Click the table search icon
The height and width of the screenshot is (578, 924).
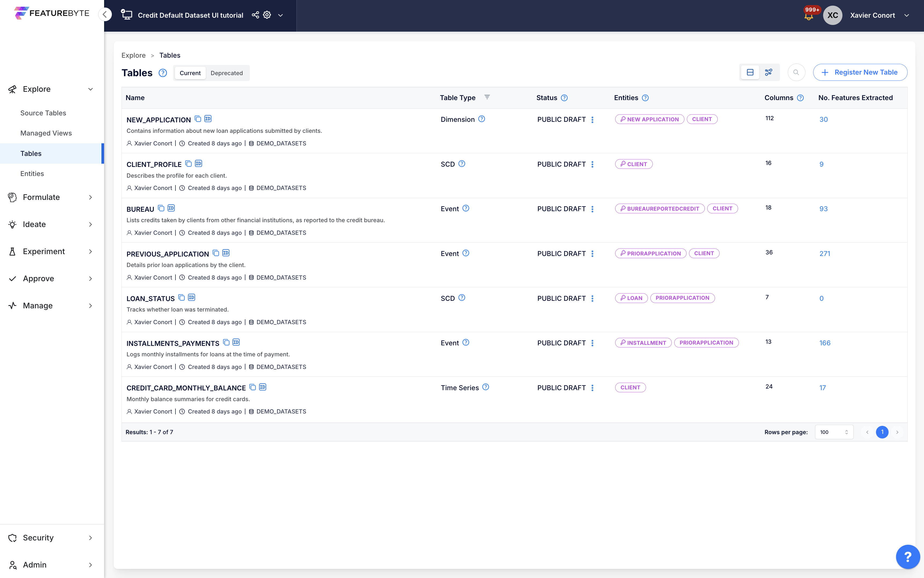[x=796, y=72]
